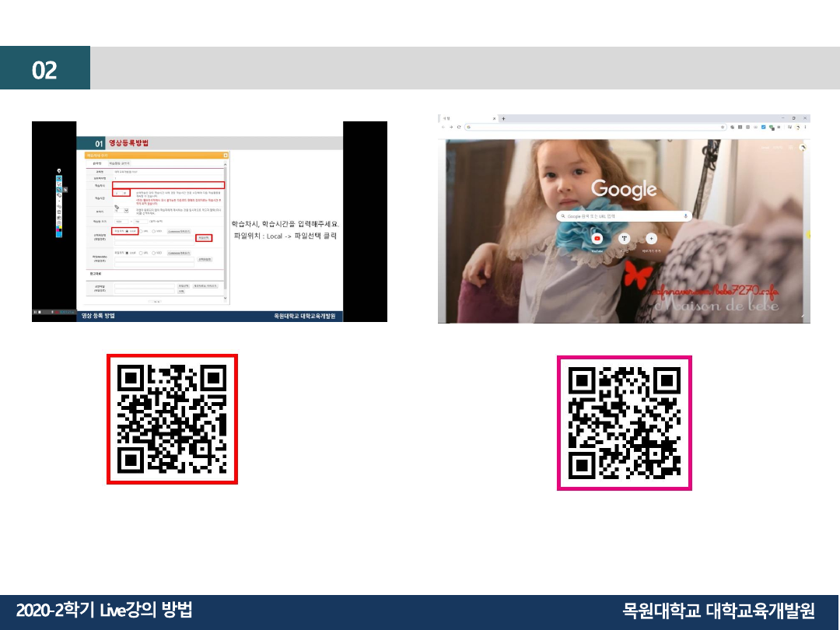Close the orange dialog in video tutorial
This screenshot has height=630, width=840.
point(226,156)
